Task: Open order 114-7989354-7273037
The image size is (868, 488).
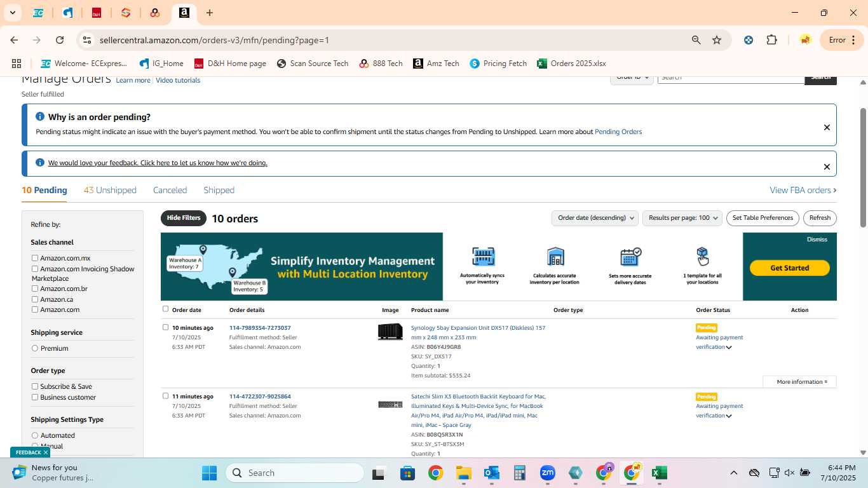Action: click(x=260, y=328)
